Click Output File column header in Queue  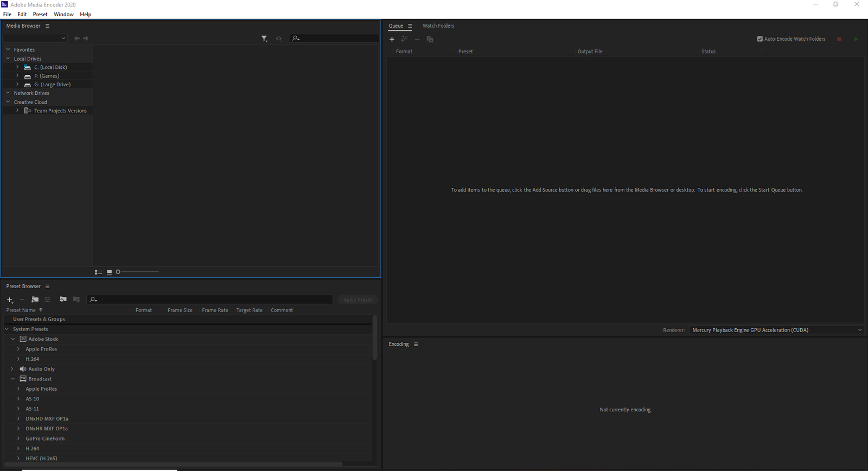coord(590,52)
